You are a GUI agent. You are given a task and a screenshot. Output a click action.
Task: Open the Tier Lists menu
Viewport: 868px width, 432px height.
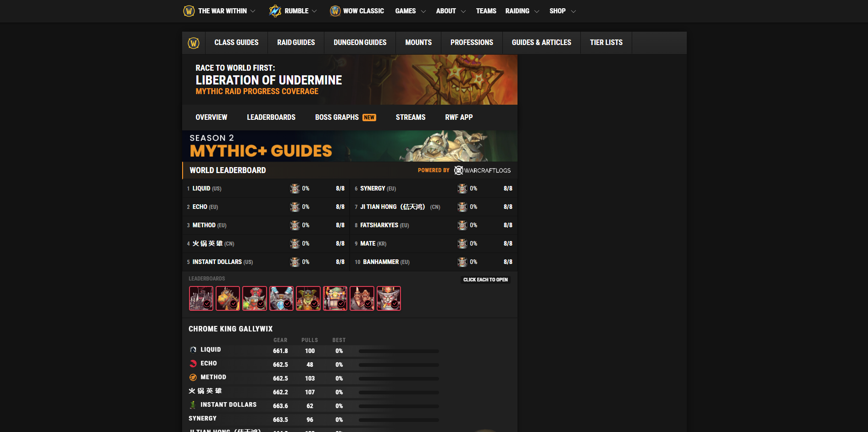tap(606, 43)
